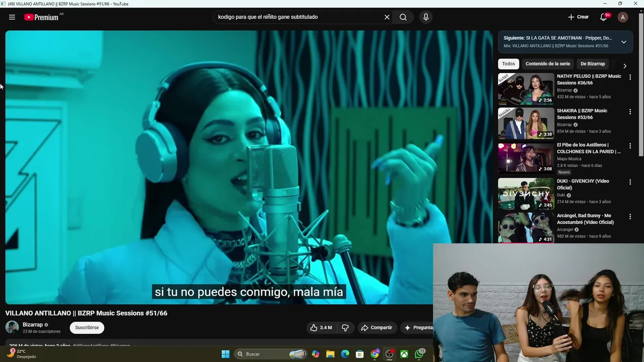Image resolution: width=644 pixels, height=362 pixels.
Task: Click Mapu Musica channel name
Action: click(569, 159)
